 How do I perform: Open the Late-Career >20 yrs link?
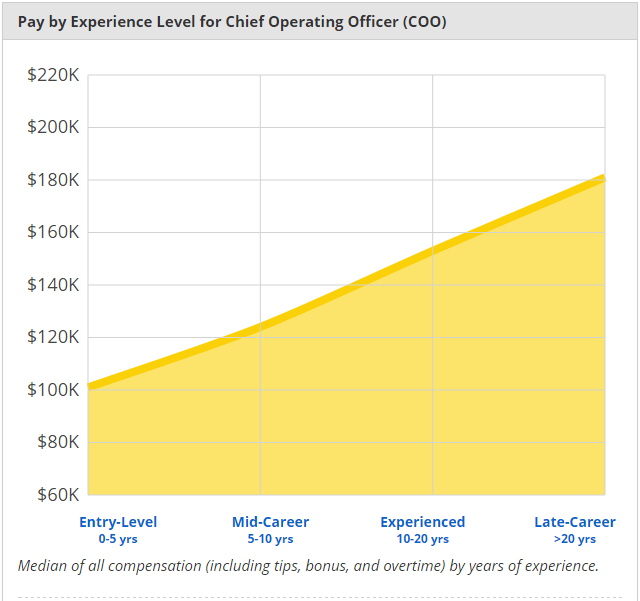pyautogui.click(x=575, y=530)
